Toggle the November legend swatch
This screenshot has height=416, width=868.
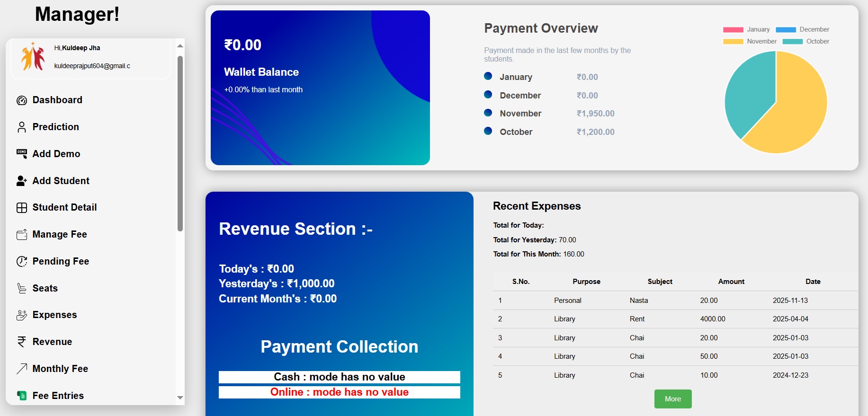tap(733, 42)
